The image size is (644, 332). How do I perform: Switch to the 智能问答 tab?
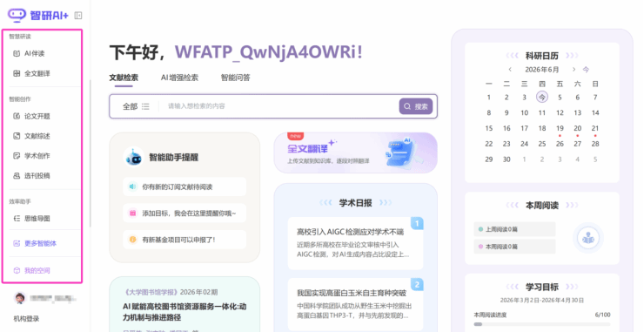pyautogui.click(x=235, y=78)
